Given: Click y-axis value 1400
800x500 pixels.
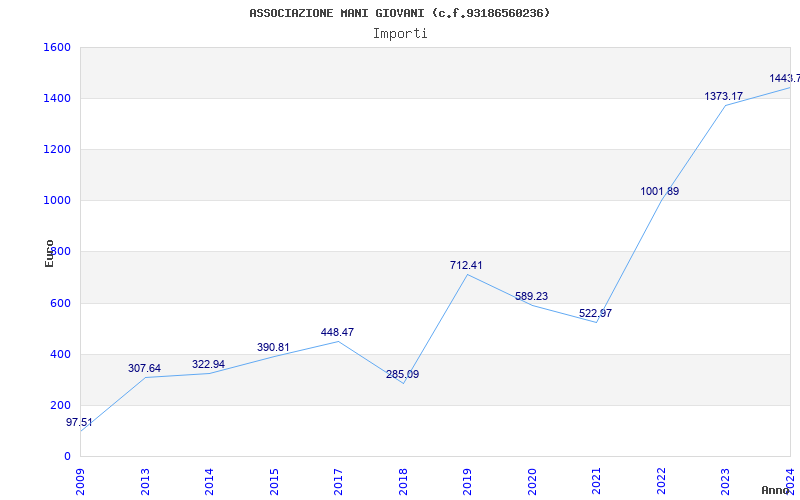Looking at the screenshot, I should coord(57,98).
